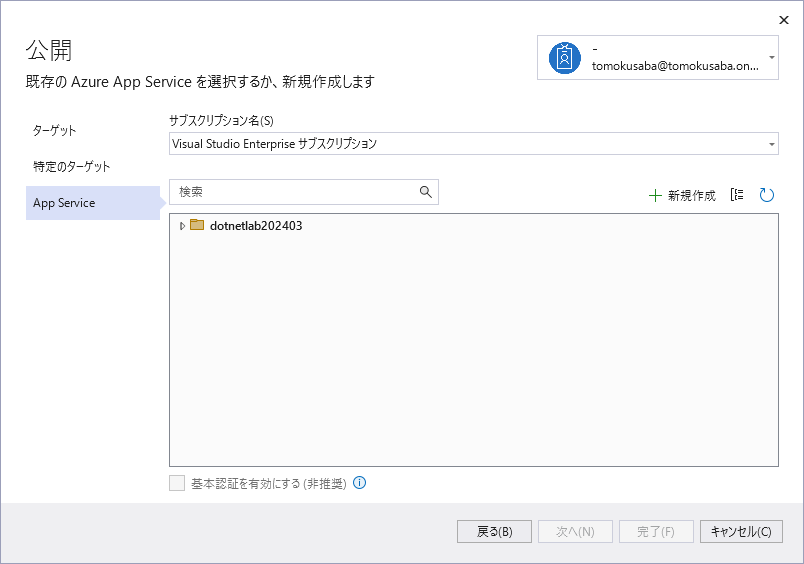Open the account selector dropdown arrow
804x564 pixels.
coord(771,57)
